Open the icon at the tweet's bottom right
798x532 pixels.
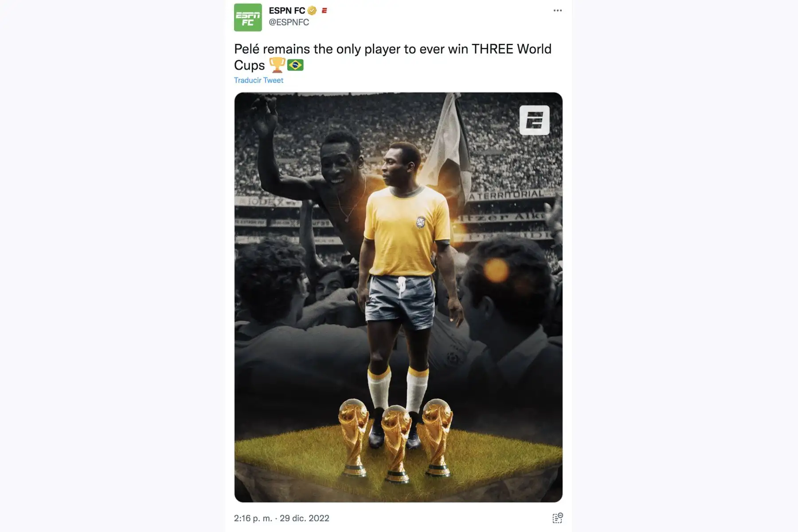pyautogui.click(x=557, y=518)
